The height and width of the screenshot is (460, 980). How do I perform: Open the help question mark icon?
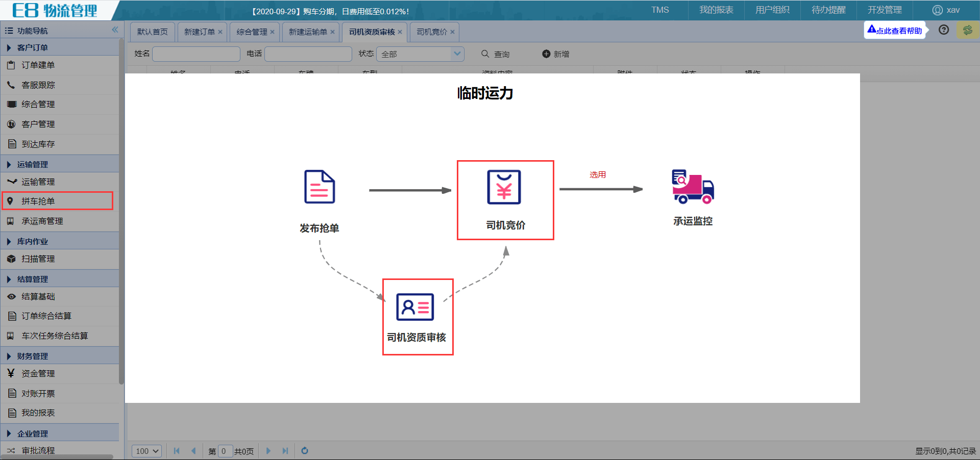point(944,30)
